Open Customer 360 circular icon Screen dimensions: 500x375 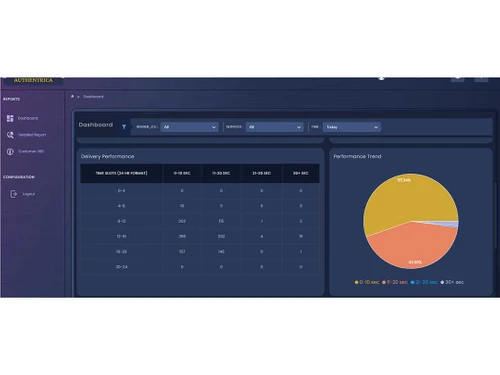coord(10,151)
